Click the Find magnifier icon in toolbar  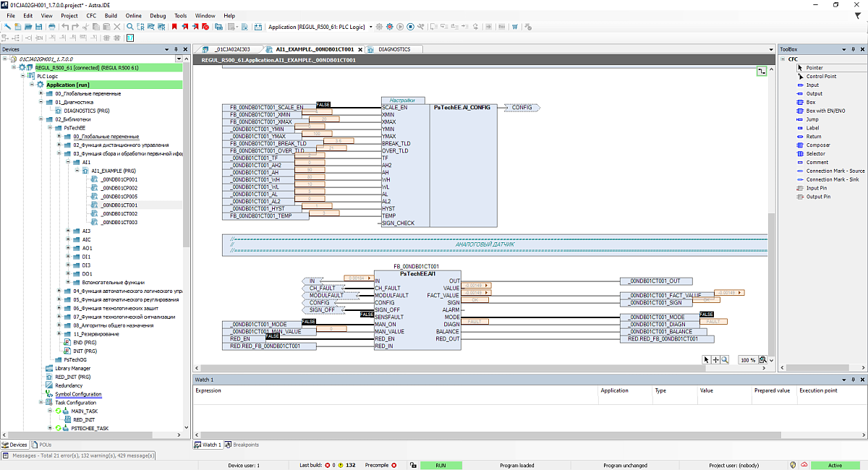click(130, 27)
